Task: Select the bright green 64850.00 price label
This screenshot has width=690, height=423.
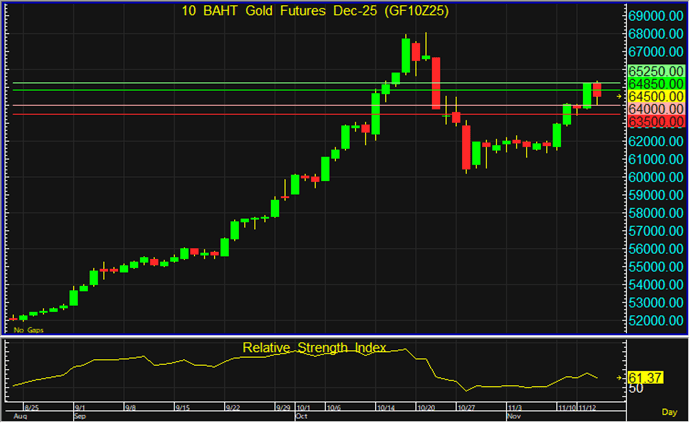Action: (655, 84)
